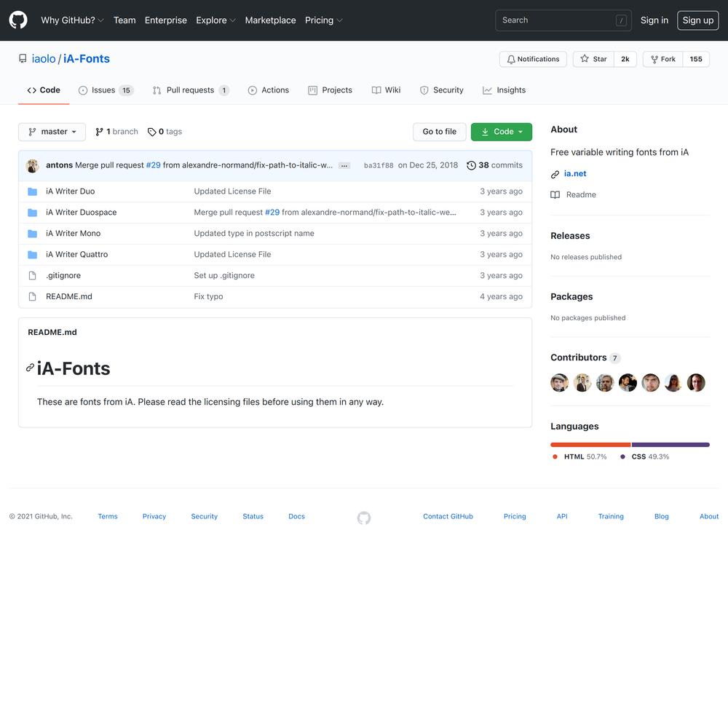Open the iA Writer Duo folder
Screen dimensions: 728x728
tap(70, 191)
